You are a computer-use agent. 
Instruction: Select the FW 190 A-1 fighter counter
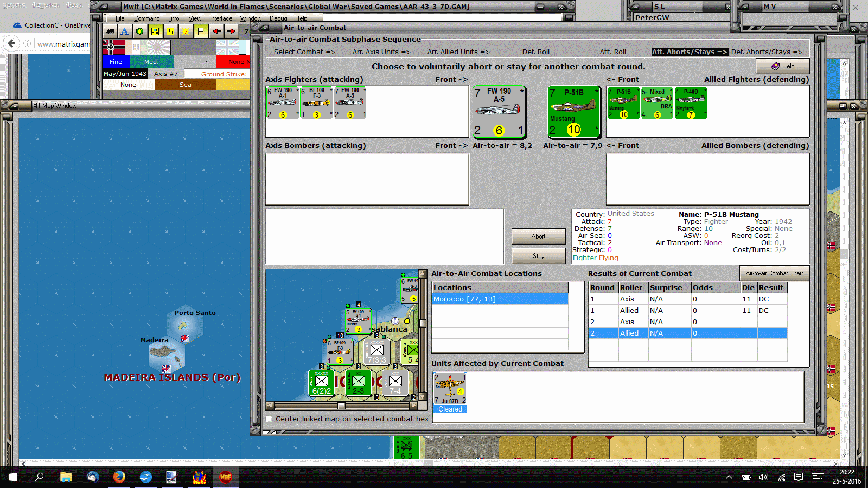tap(283, 103)
